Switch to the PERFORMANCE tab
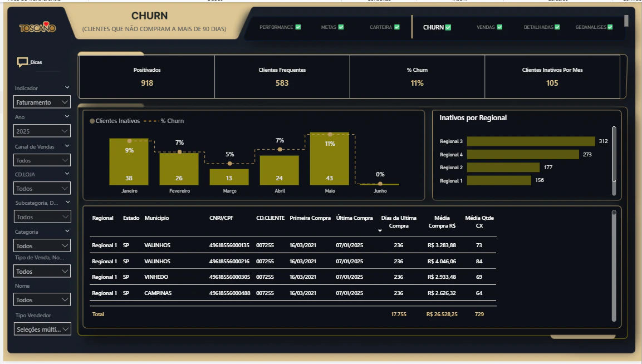The image size is (642, 364). pos(276,27)
